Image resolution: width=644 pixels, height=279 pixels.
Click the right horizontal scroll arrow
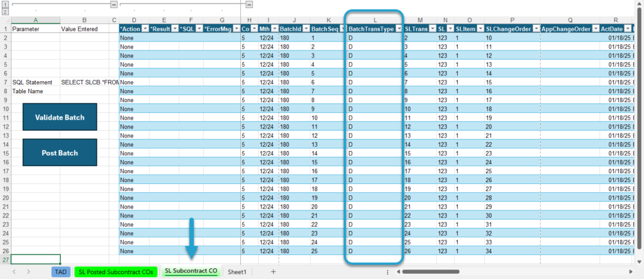coord(631,271)
